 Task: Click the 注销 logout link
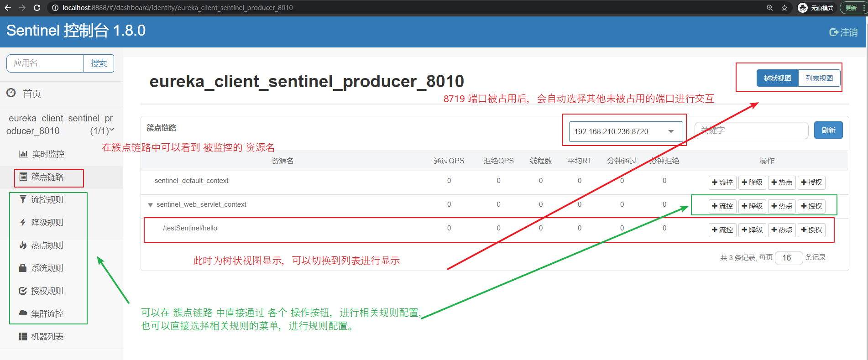coord(843,32)
